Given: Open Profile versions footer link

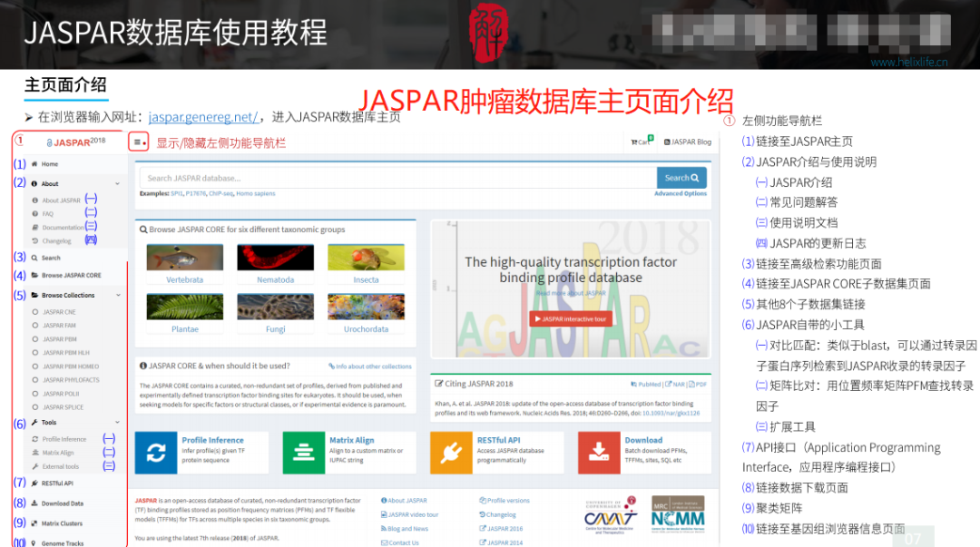Looking at the screenshot, I should coord(505,501).
